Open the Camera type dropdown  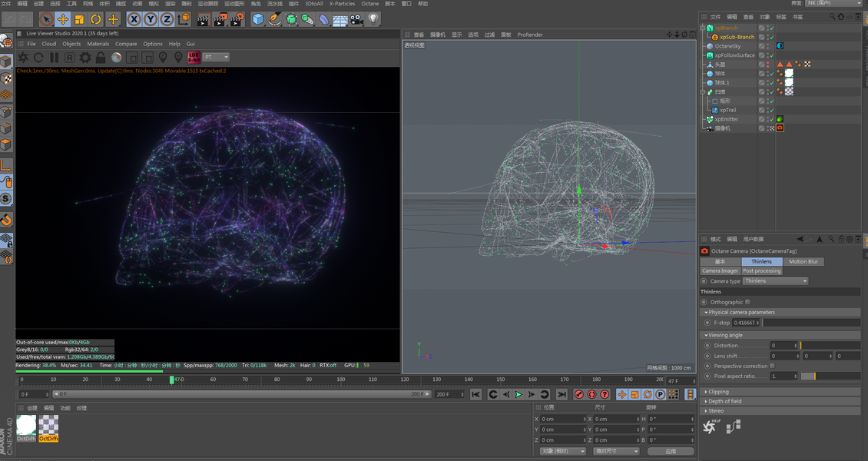pyautogui.click(x=775, y=281)
